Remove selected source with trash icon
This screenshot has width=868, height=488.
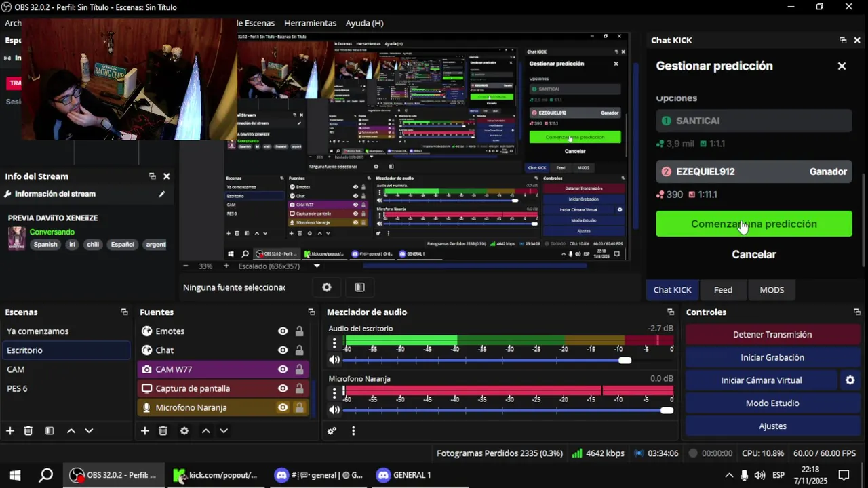(163, 431)
